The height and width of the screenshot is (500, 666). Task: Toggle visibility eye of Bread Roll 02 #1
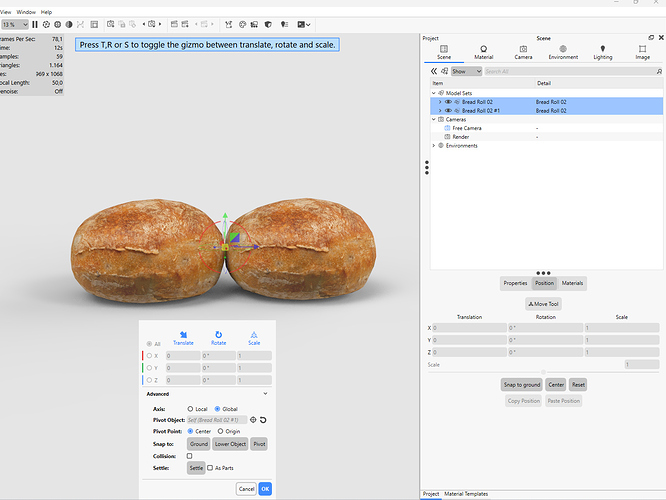tap(448, 110)
